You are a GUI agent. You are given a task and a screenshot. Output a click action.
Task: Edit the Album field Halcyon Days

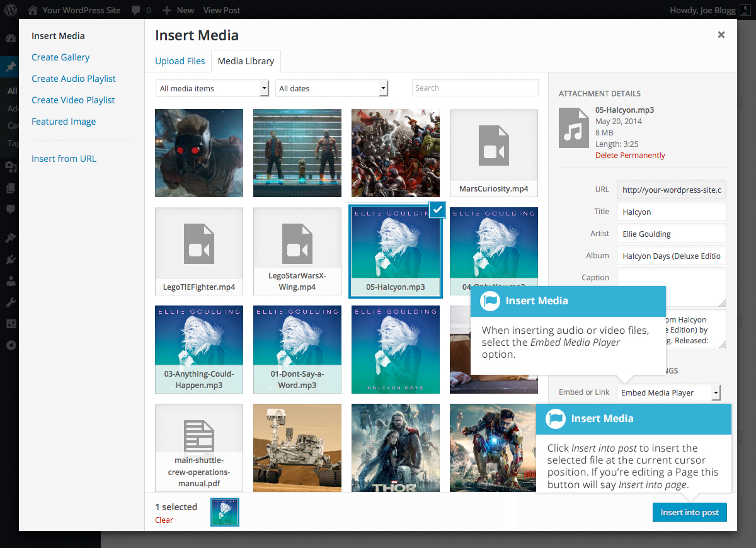(x=672, y=256)
